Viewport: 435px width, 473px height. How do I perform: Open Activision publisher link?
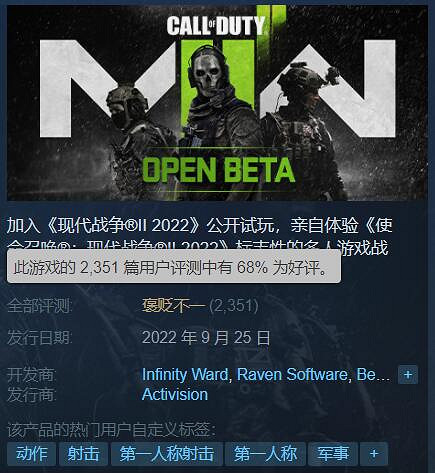pos(175,395)
